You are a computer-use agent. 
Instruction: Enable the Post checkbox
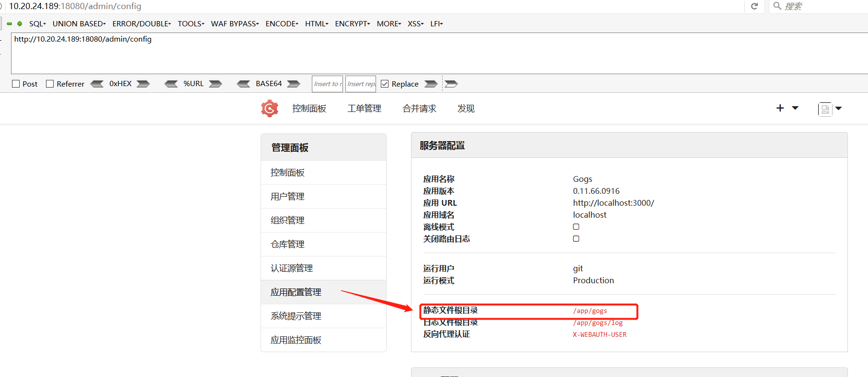pos(16,84)
